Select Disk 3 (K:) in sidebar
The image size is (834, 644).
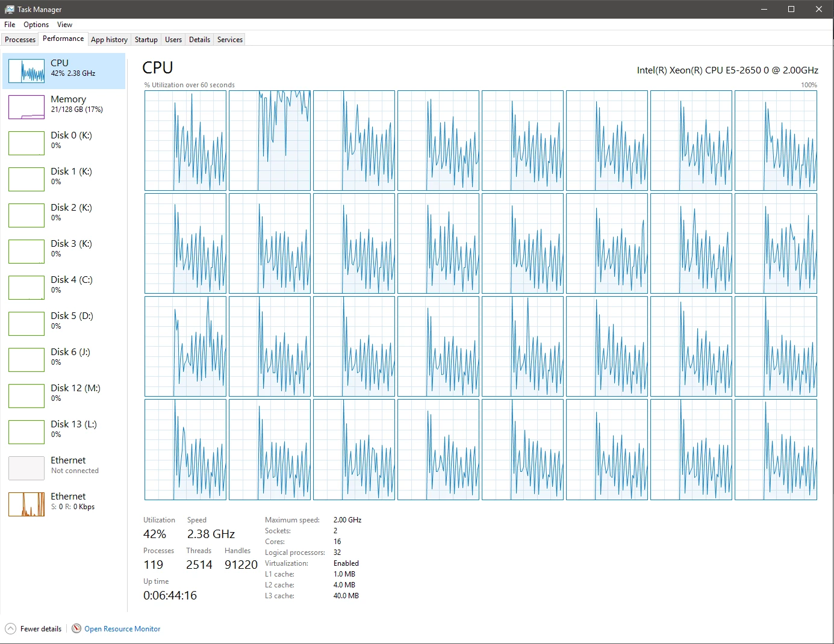click(x=64, y=252)
